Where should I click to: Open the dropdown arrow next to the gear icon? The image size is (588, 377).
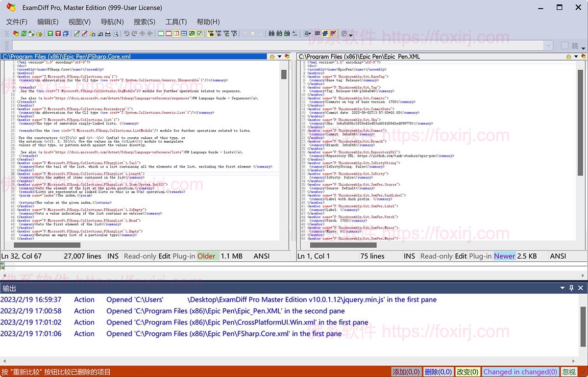coord(351,34)
